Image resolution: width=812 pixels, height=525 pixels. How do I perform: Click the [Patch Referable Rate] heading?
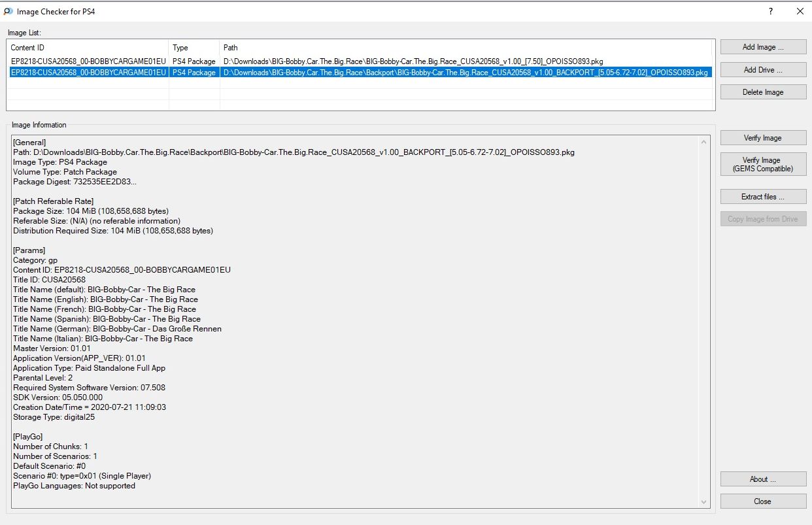(54, 201)
